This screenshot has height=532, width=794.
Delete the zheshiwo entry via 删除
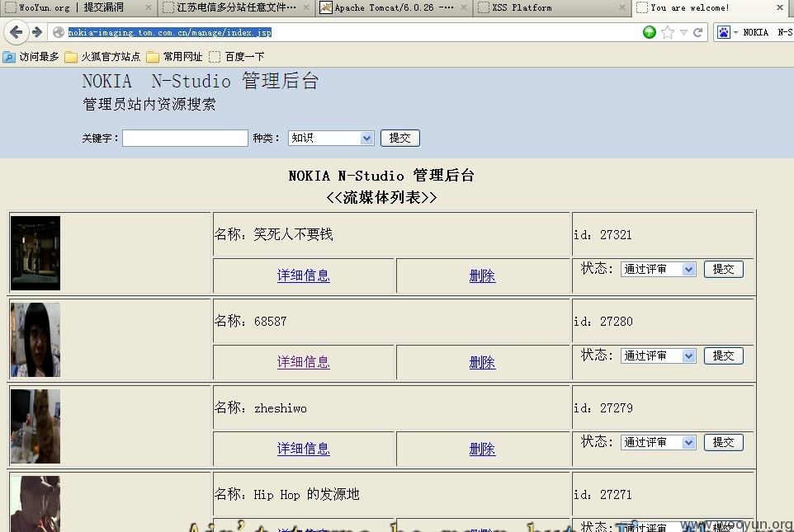pos(482,449)
